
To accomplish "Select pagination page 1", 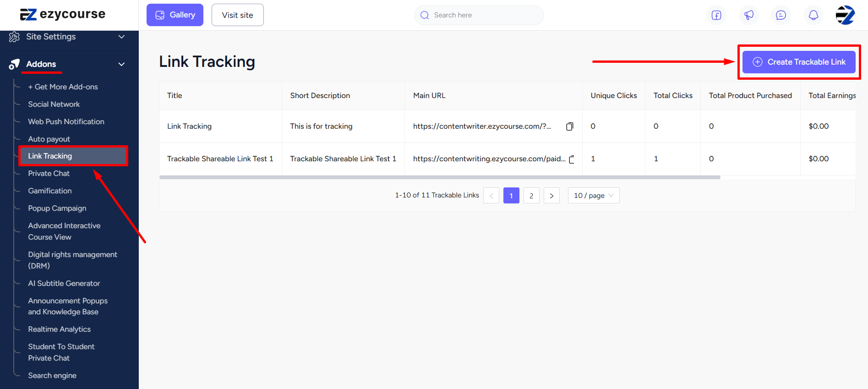I will tap(511, 196).
